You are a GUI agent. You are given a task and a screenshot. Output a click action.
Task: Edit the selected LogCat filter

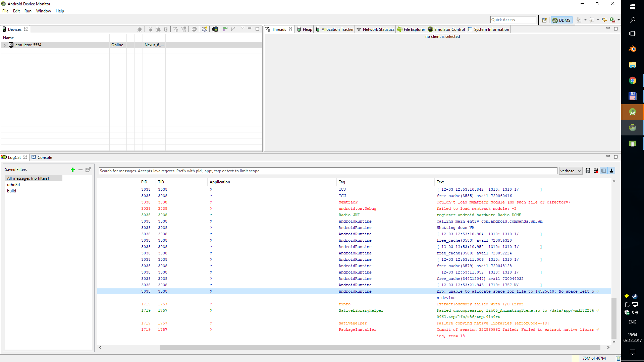coord(88,170)
